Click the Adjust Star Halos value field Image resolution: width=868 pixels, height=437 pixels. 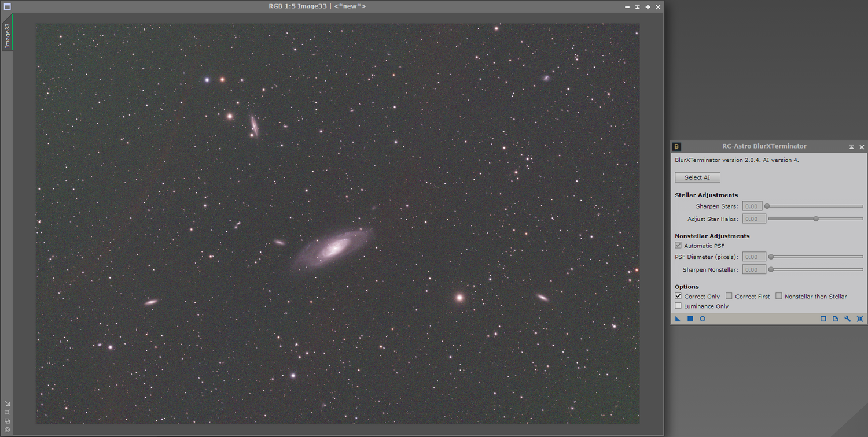click(755, 219)
